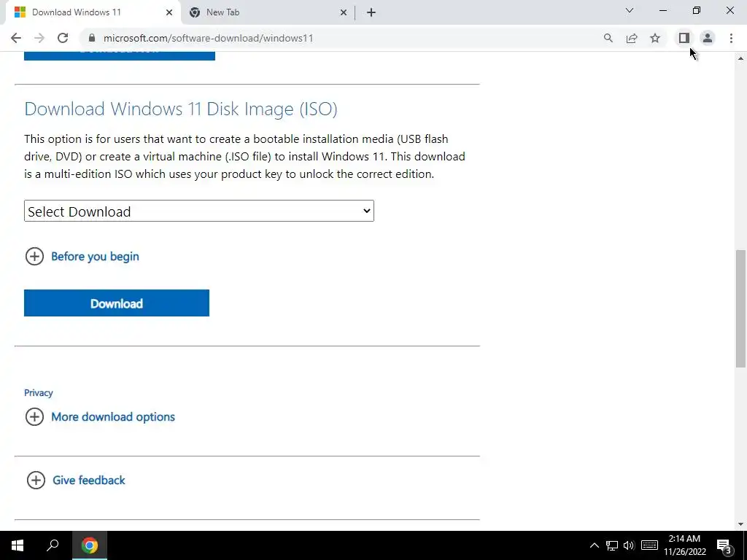The width and height of the screenshot is (747, 560).
Task: Click the plus icon beside More download options
Action: (34, 416)
